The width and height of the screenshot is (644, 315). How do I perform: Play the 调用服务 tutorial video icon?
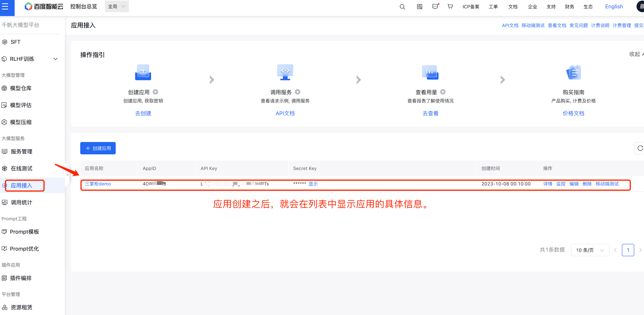pos(298,92)
